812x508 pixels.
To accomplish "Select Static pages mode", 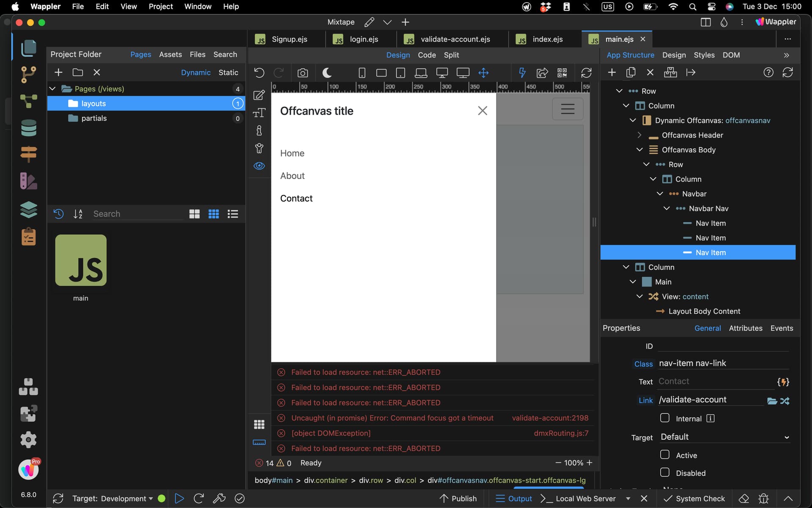I will point(228,72).
